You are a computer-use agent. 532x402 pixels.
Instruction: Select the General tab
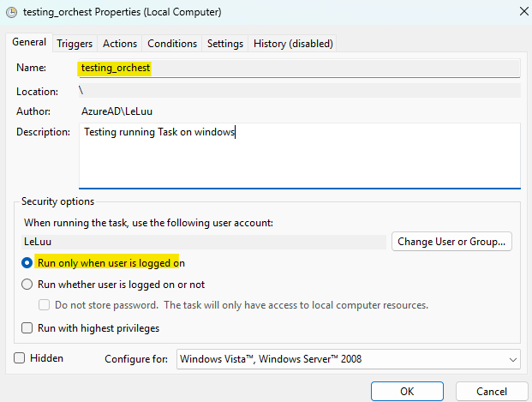tap(29, 43)
